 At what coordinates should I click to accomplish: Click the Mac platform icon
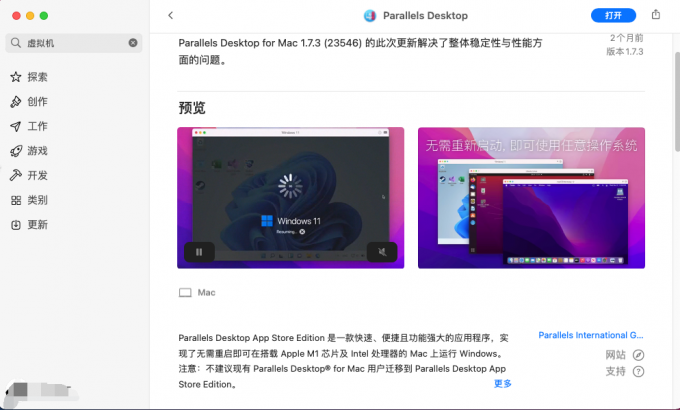coord(185,293)
